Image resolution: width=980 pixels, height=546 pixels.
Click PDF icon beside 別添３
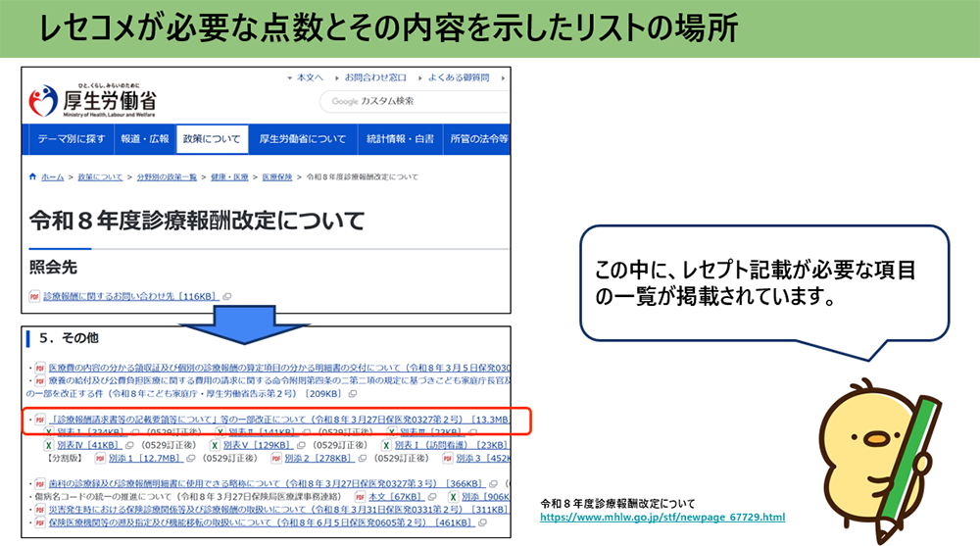coord(448,459)
